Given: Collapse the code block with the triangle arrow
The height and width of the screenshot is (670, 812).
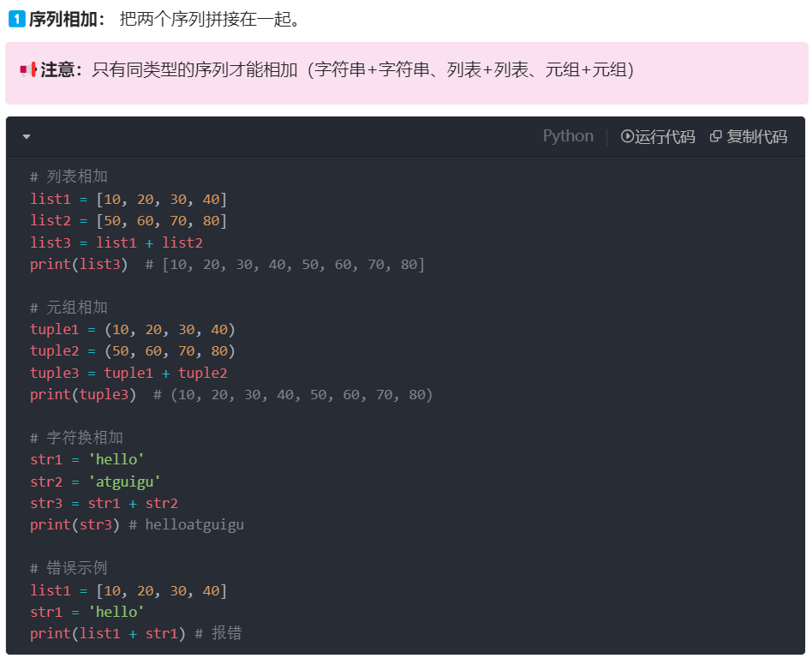Looking at the screenshot, I should point(27,137).
